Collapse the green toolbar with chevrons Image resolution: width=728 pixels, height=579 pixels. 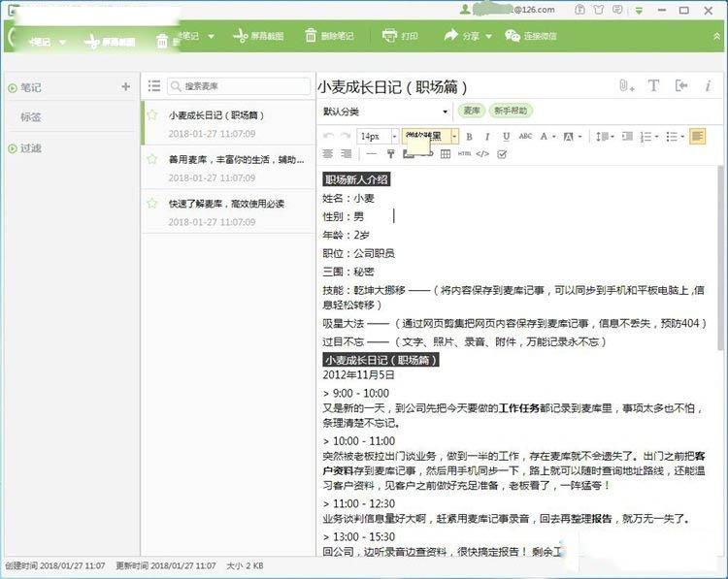point(716,36)
